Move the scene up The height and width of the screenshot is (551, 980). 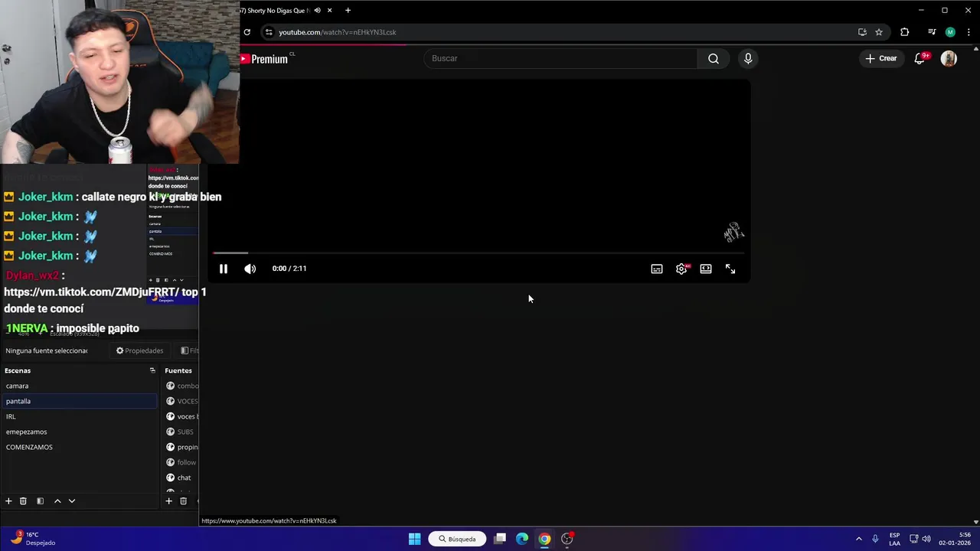click(x=57, y=500)
